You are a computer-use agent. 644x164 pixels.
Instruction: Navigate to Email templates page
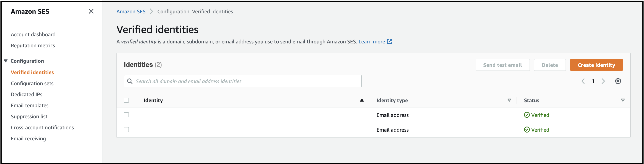tap(30, 105)
